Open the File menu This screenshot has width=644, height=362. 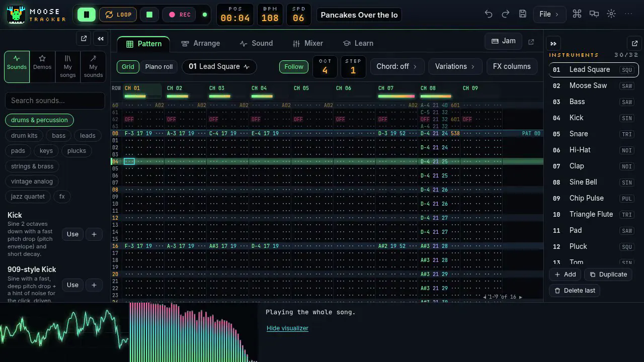[550, 14]
